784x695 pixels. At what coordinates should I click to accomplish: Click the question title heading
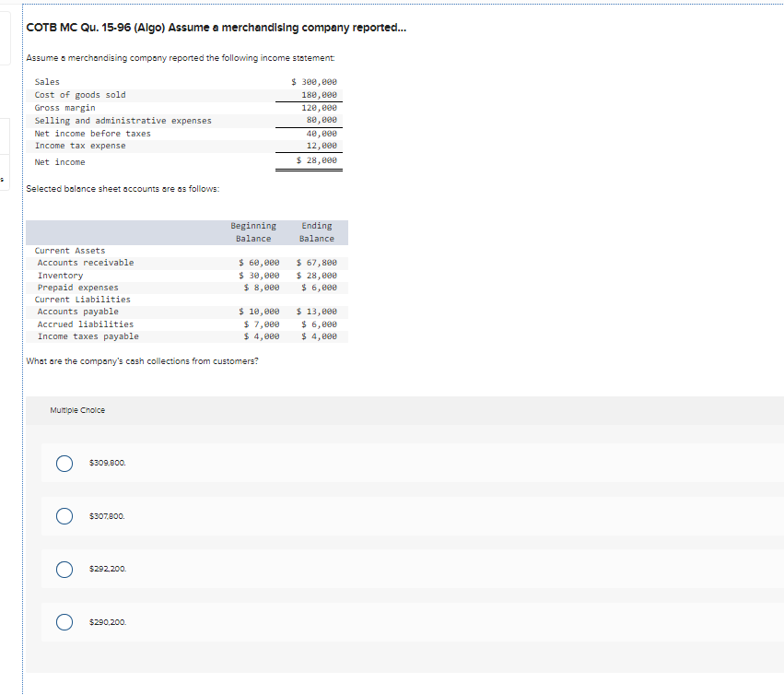216,28
